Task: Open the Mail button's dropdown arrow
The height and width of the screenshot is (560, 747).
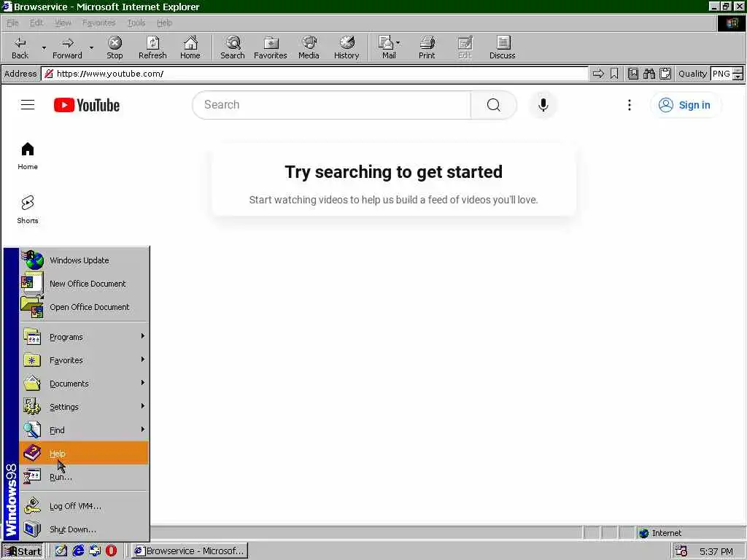Action: (x=398, y=43)
